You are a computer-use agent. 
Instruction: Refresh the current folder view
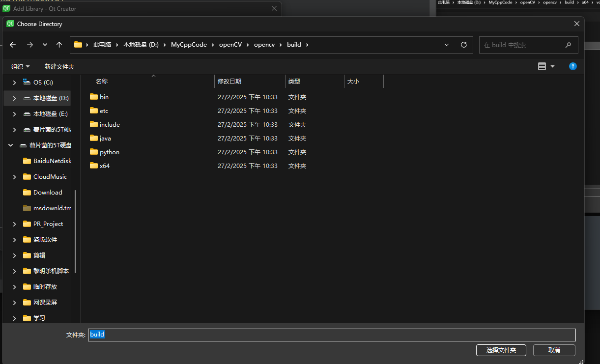(x=463, y=45)
